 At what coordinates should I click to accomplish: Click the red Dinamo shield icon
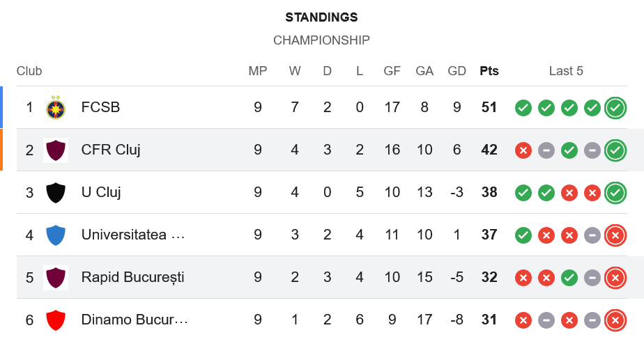point(56,320)
